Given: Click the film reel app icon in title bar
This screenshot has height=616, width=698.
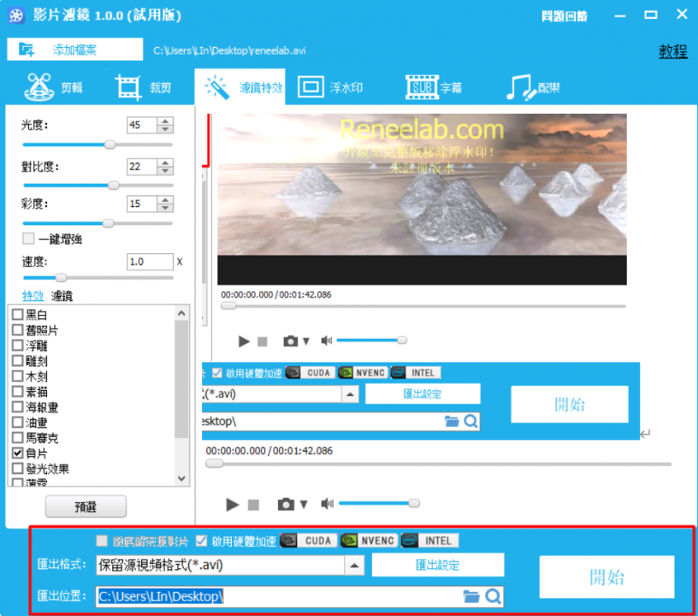Looking at the screenshot, I should (16, 15).
